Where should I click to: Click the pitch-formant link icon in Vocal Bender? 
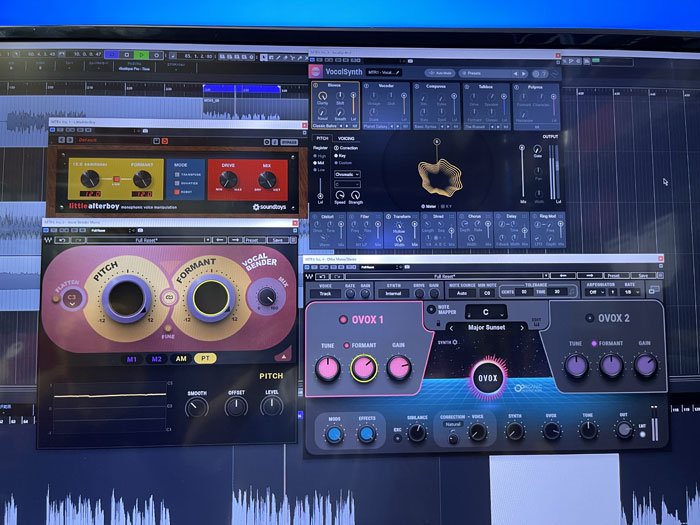(x=169, y=297)
